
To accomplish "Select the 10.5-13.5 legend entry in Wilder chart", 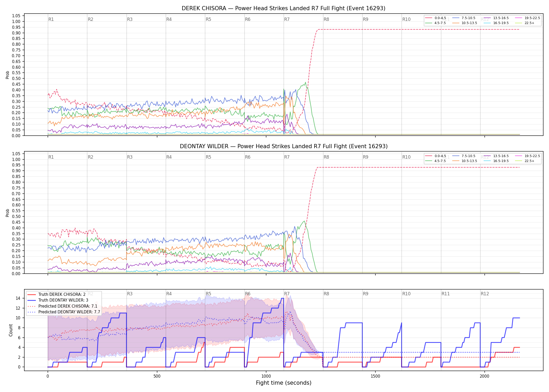I will point(465,161).
